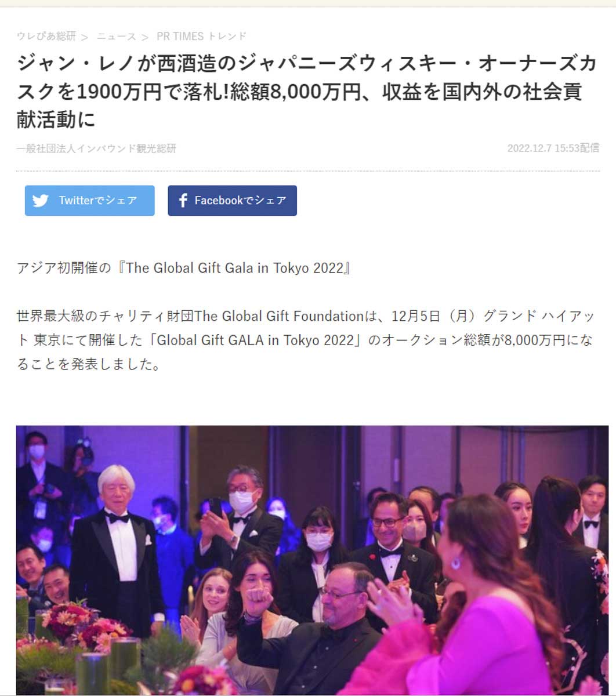Open PR TIMES トレンド breadcrumb link
This screenshot has width=616, height=696.
point(201,37)
